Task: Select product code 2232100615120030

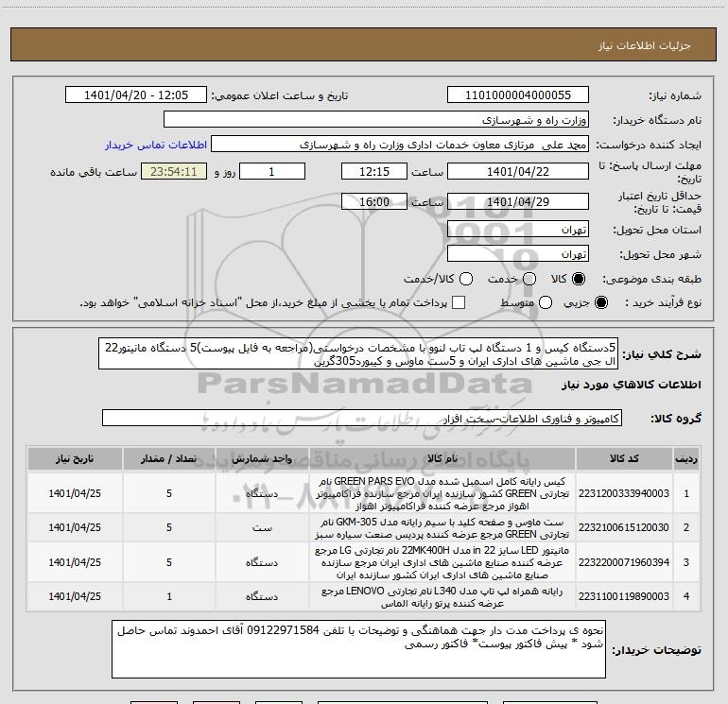Action: click(x=624, y=527)
